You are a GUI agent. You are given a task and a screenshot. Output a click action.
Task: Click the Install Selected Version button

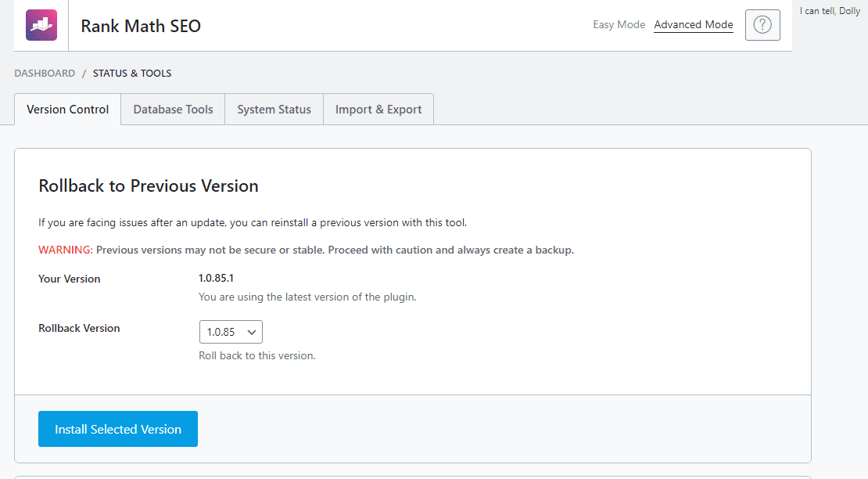point(118,429)
